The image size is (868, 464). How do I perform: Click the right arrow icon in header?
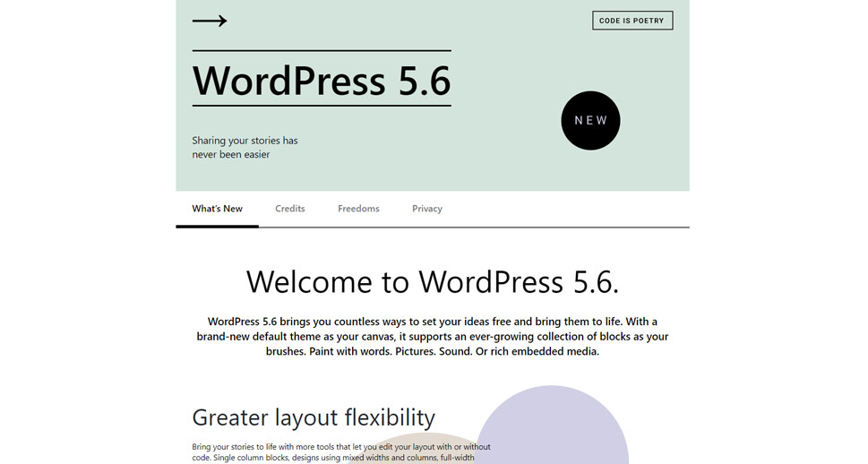pos(210,21)
